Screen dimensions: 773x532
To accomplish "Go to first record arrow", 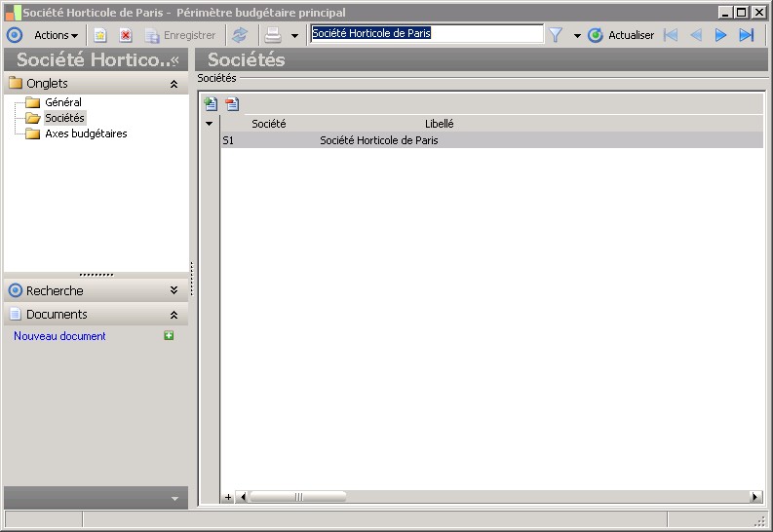I will tap(671, 35).
